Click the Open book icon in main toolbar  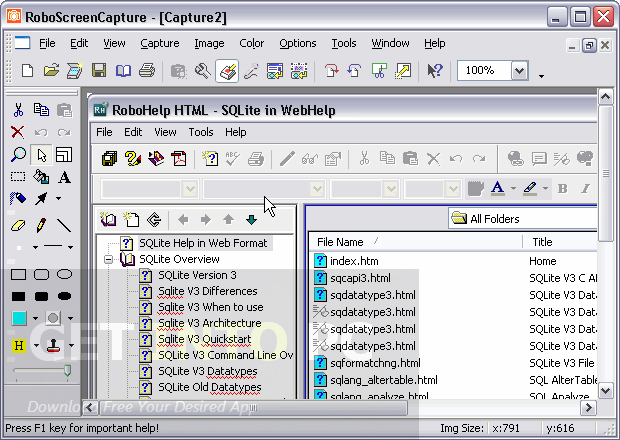point(123,71)
